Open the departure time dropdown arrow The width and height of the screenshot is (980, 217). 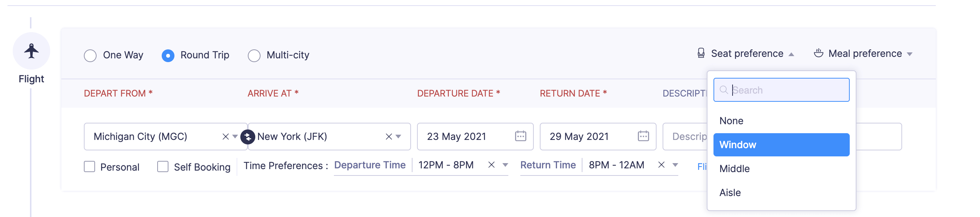[505, 165]
